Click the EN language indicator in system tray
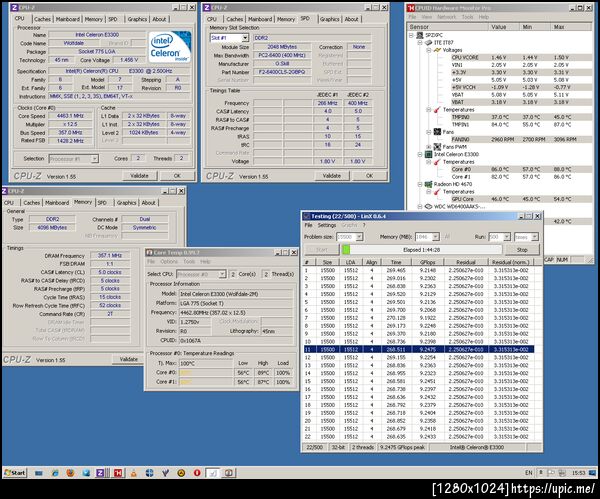The width and height of the screenshot is (600, 499). coord(529,473)
